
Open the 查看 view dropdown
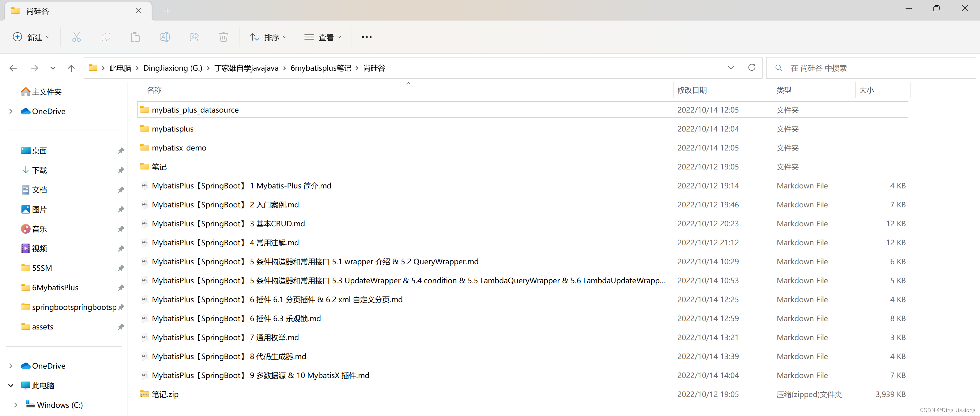pos(322,37)
